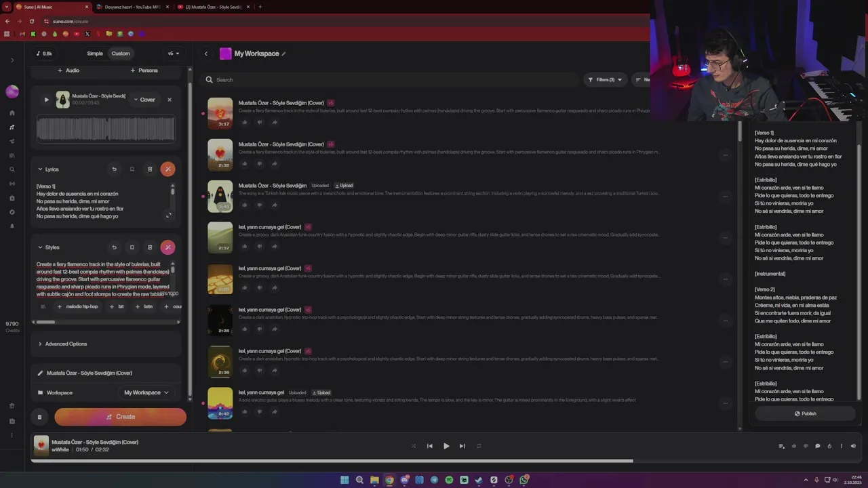
Task: Open the Filters (3) dropdown
Action: pos(604,80)
